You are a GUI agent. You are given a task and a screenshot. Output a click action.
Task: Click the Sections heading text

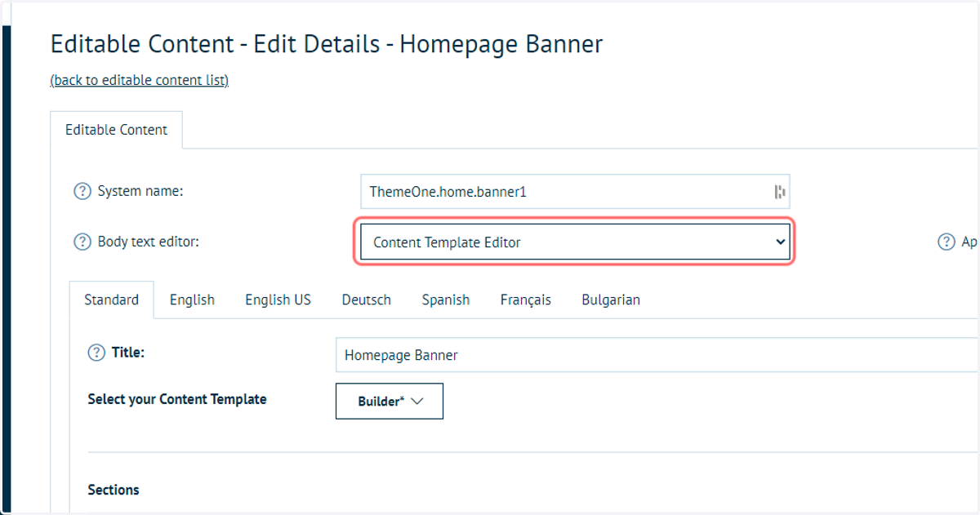pyautogui.click(x=114, y=490)
